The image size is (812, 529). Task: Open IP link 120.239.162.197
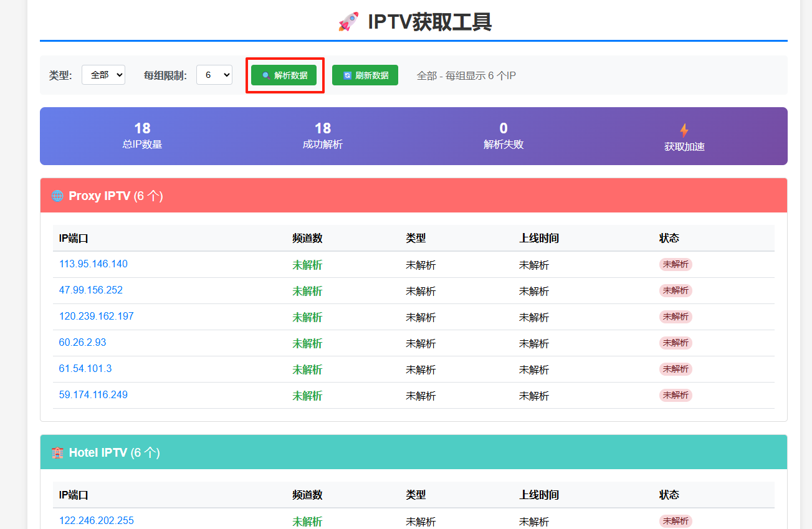[97, 317]
